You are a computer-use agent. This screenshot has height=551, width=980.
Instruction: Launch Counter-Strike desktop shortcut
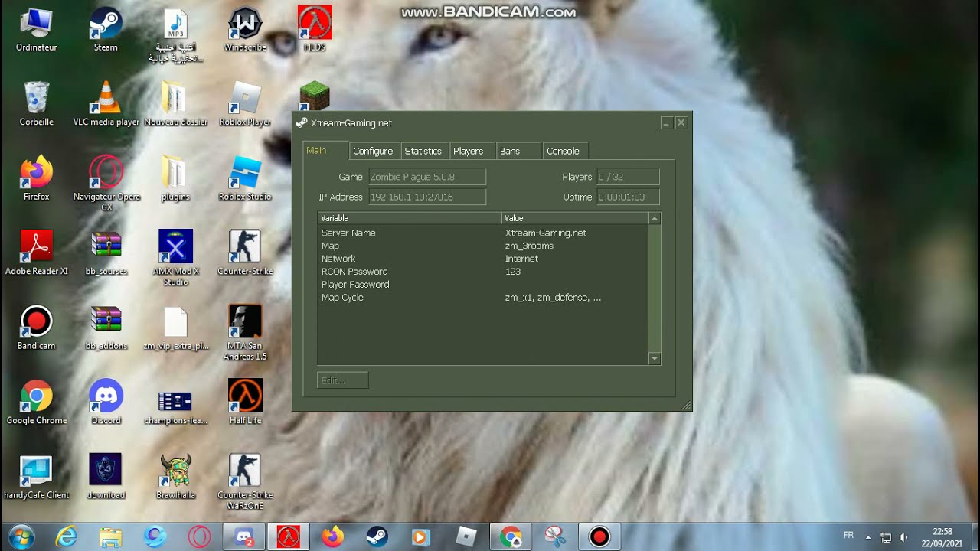(245, 253)
